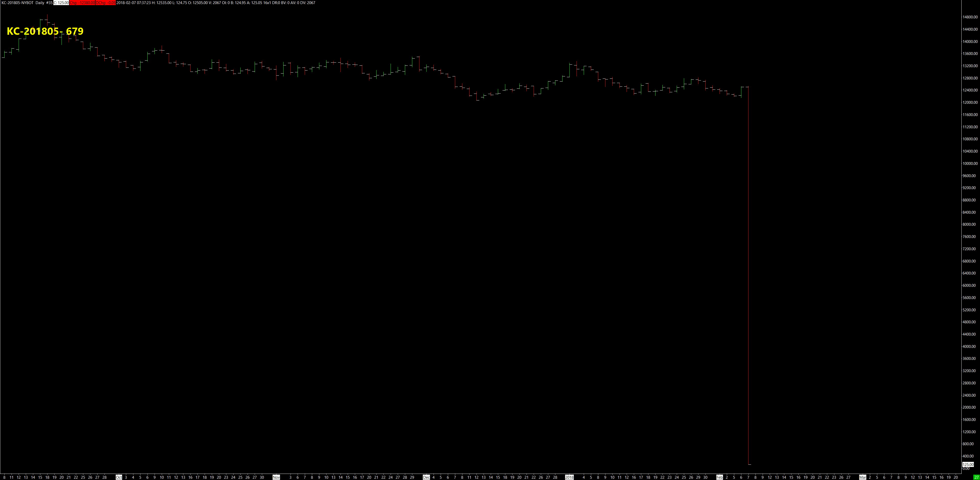Click the Mar month label on time axis
The height and width of the screenshot is (480, 980).
(862, 477)
